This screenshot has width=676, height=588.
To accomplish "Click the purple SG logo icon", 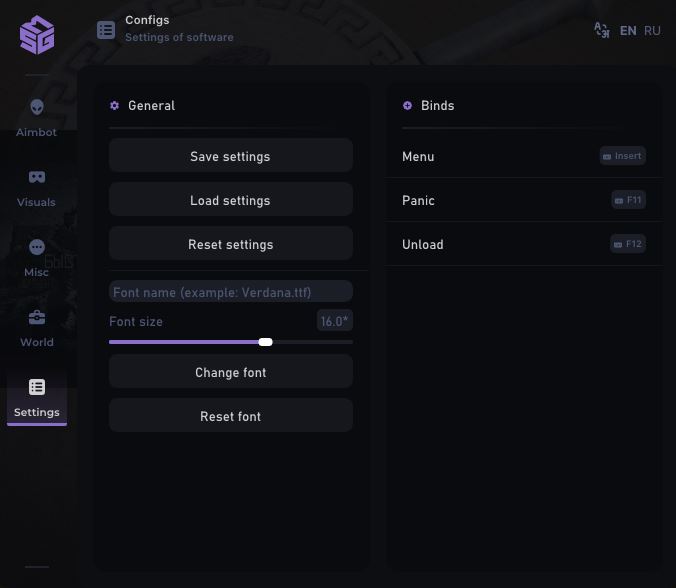I will (x=37, y=34).
